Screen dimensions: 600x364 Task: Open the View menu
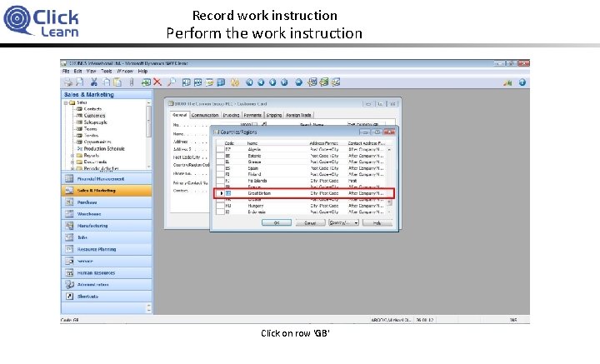click(x=91, y=71)
